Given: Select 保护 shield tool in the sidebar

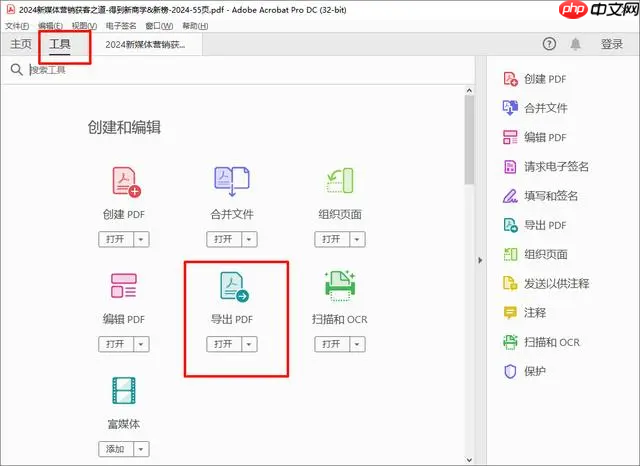Looking at the screenshot, I should [x=524, y=371].
